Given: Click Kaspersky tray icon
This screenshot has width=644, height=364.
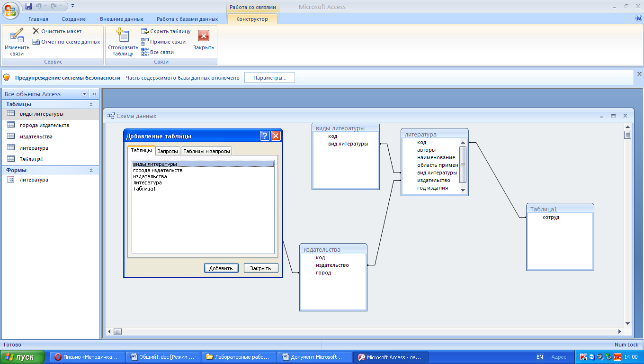Looking at the screenshot, I should 583,357.
